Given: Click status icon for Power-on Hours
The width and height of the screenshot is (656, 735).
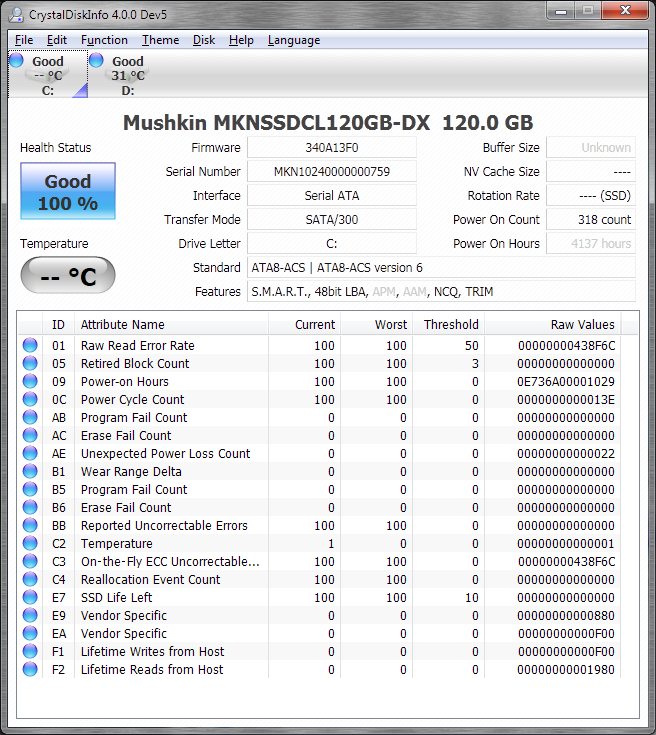Looking at the screenshot, I should 30,382.
